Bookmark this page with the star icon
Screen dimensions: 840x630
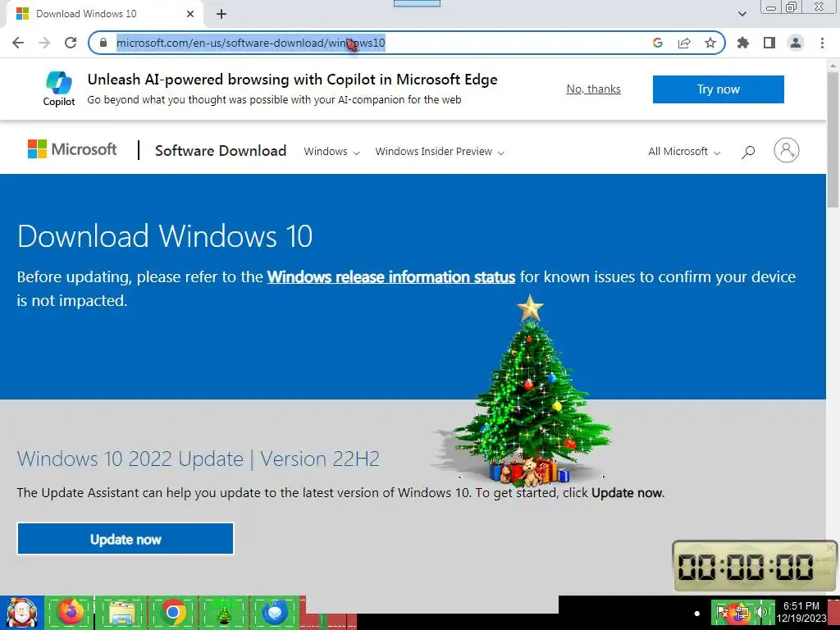point(710,43)
